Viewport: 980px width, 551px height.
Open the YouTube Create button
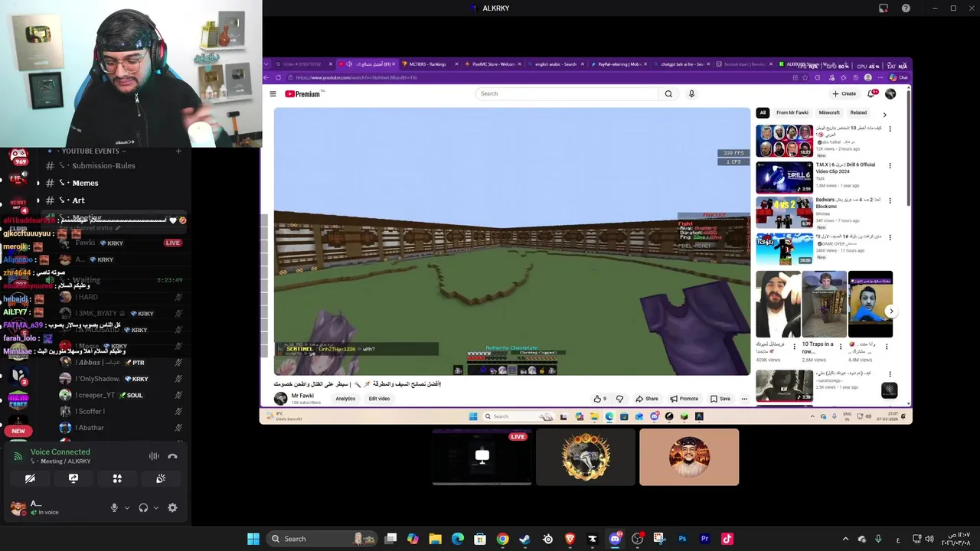coord(844,94)
